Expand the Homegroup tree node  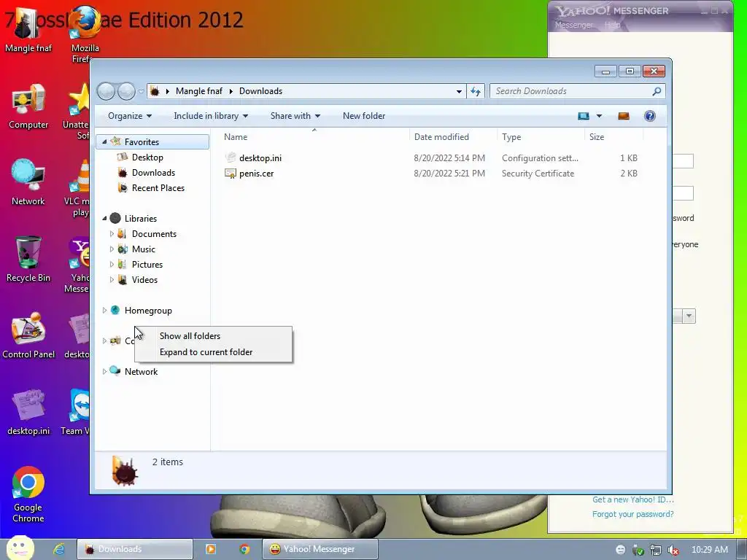point(104,311)
